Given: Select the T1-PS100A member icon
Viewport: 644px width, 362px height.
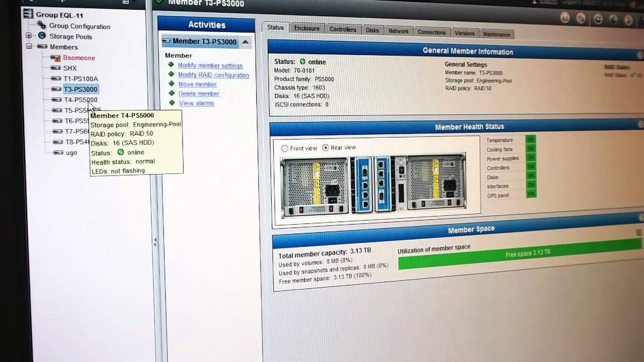Looking at the screenshot, I should click(56, 78).
